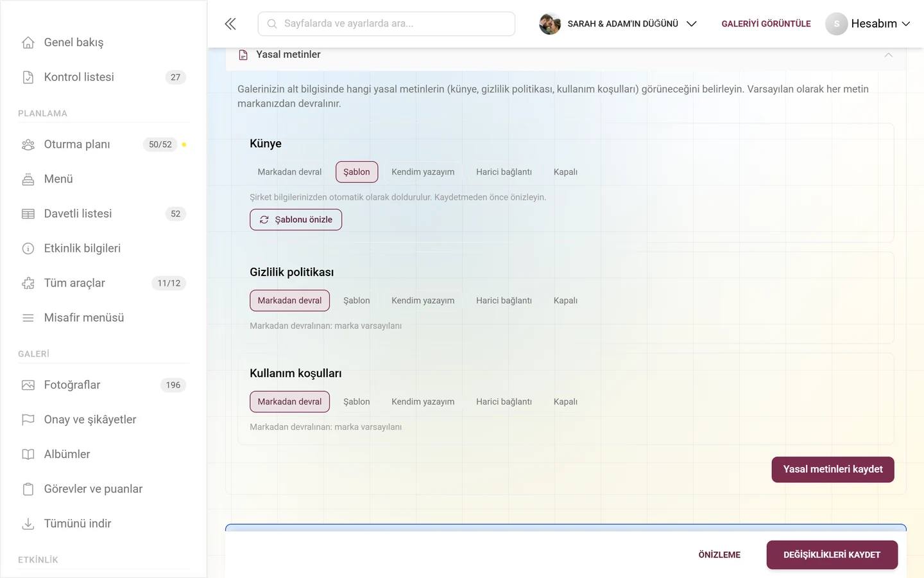Open the Galeriyi Görüntüle link
The image size is (924, 578).
[766, 24]
